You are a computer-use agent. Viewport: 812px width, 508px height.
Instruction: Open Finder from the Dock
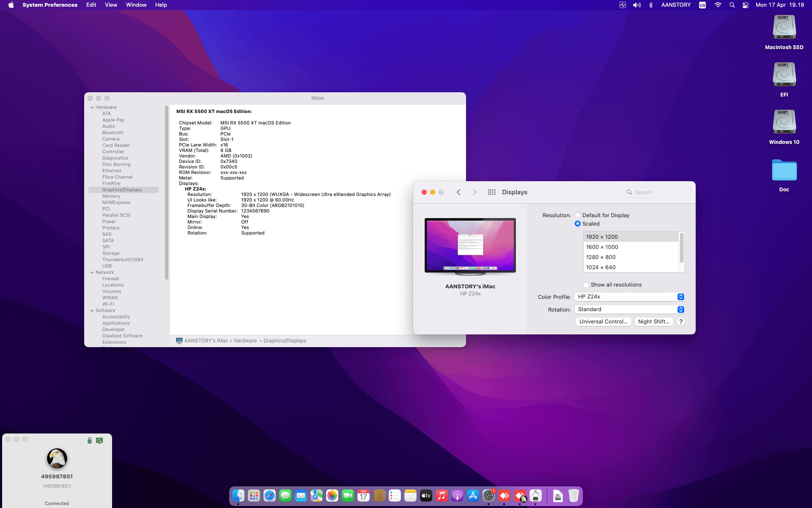238,495
